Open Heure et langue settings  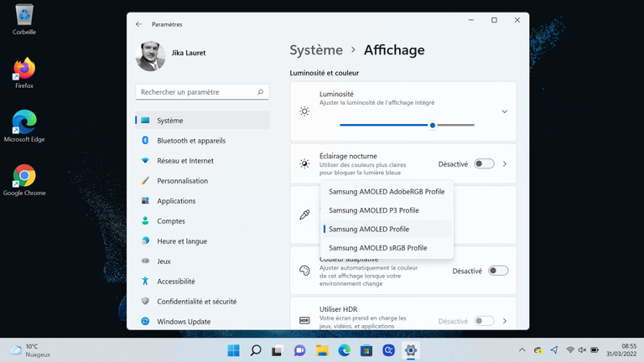pyautogui.click(x=202, y=241)
